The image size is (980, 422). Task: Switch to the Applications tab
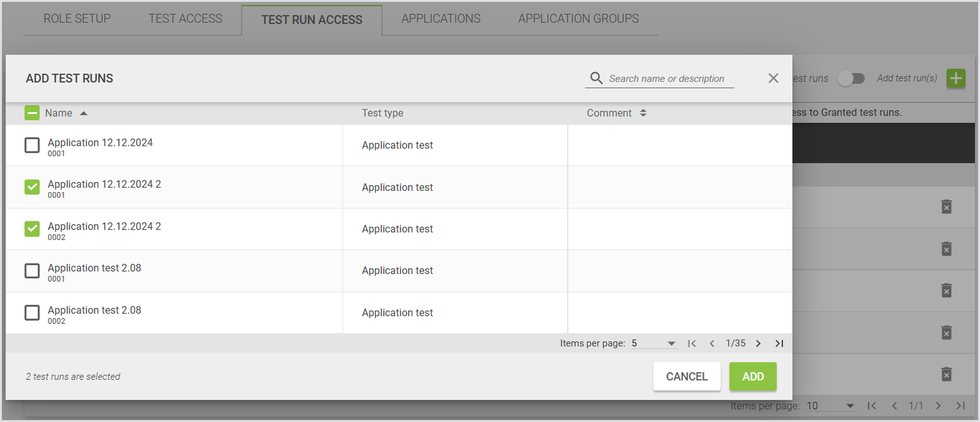coord(441,19)
